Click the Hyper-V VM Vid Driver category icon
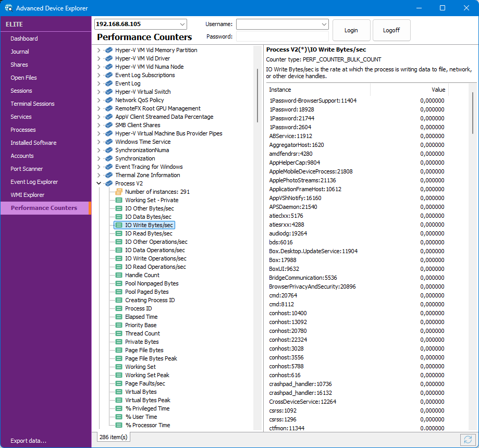 108,58
